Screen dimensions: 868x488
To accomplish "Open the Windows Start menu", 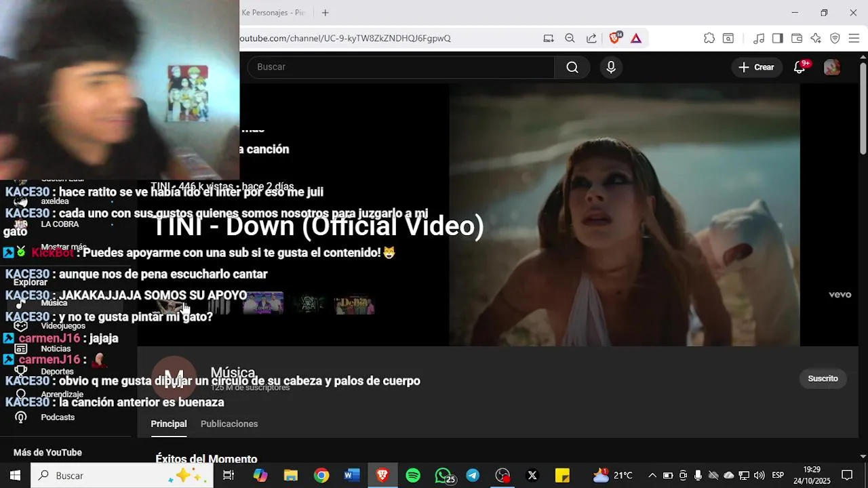I will pos(15,475).
